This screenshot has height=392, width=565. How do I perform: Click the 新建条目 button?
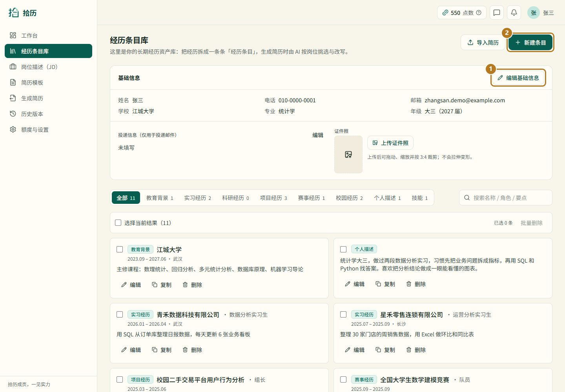click(x=530, y=42)
